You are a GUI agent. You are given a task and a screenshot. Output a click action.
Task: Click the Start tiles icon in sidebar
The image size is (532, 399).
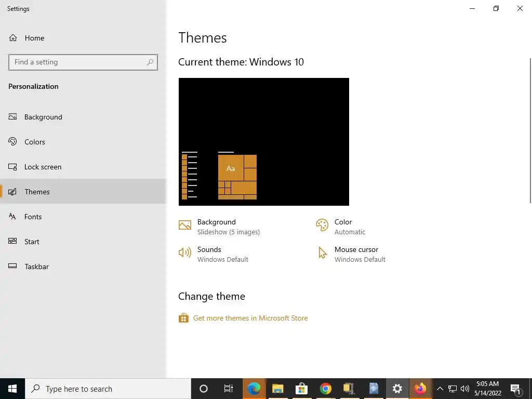coord(12,241)
